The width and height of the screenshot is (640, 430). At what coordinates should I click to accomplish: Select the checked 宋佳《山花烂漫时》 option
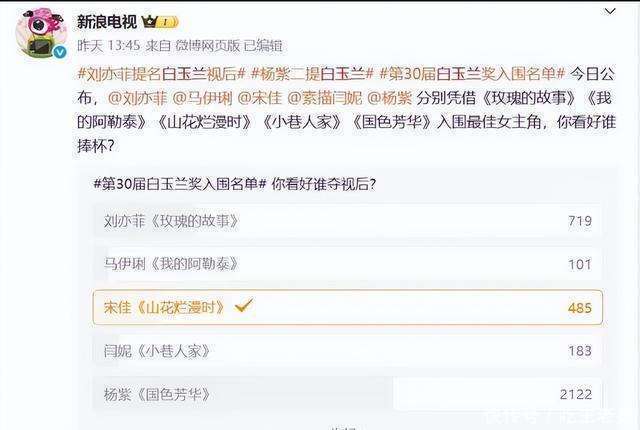[x=348, y=307]
